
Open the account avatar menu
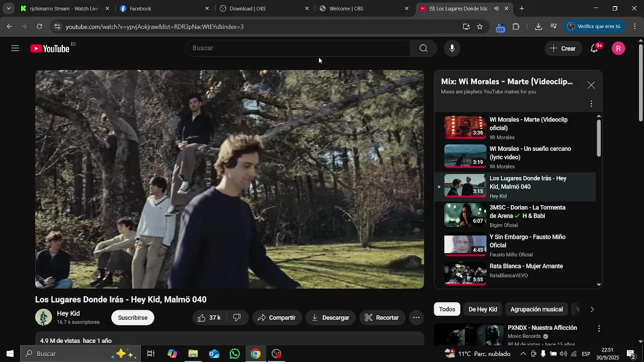point(618,48)
